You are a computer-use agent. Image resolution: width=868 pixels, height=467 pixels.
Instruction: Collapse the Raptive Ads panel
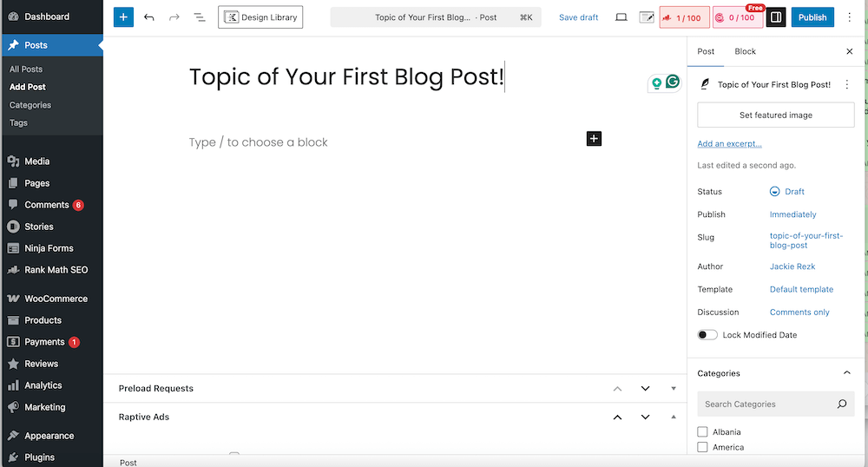tap(674, 417)
